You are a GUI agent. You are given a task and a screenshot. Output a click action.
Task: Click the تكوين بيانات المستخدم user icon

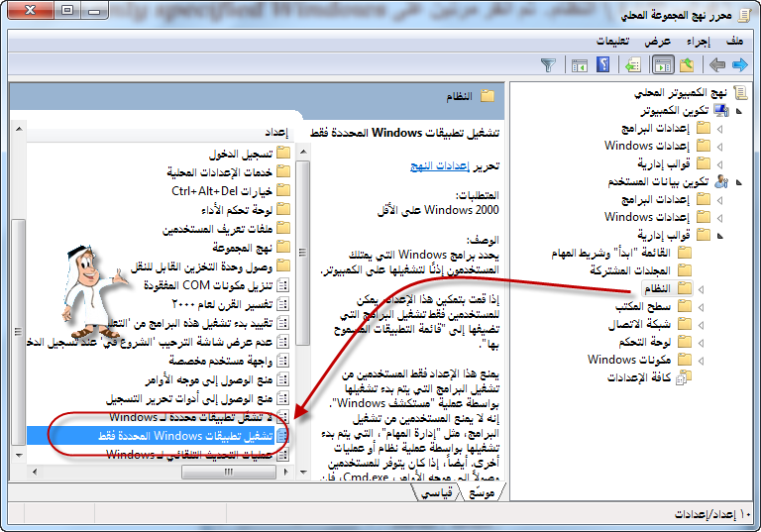(x=721, y=181)
